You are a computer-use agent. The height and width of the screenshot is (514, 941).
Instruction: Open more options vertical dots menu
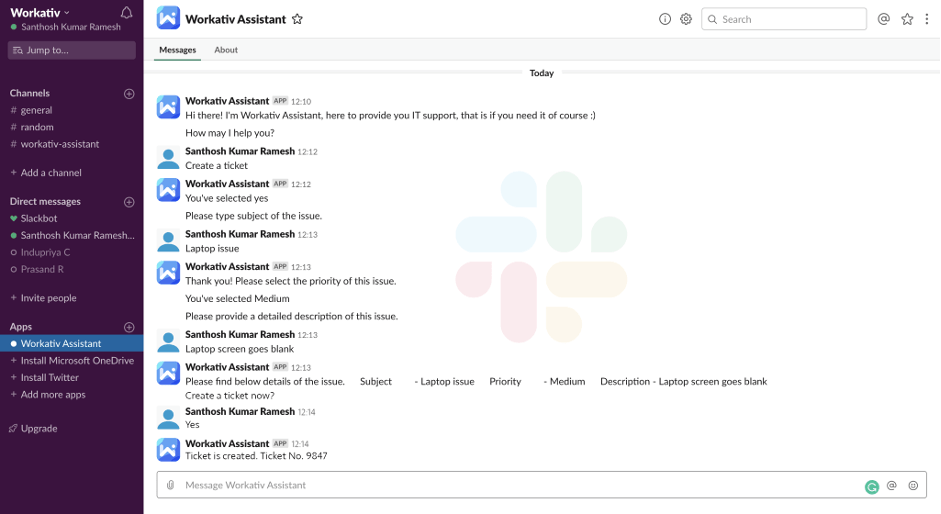coord(927,19)
